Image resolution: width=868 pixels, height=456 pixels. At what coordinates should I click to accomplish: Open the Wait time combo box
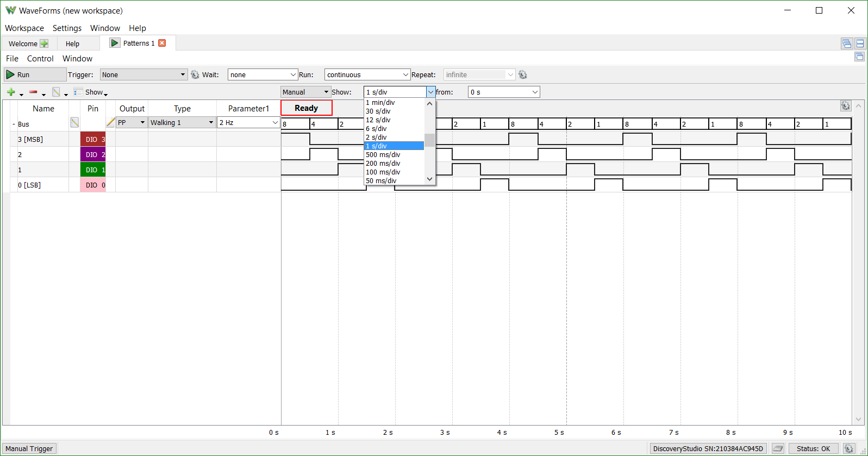[x=263, y=74]
